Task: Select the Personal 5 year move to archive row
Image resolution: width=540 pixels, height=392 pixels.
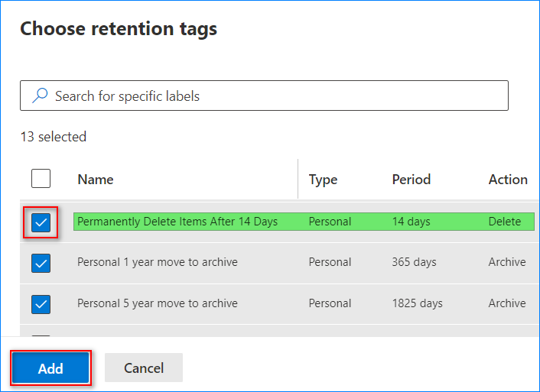Action: click(158, 303)
